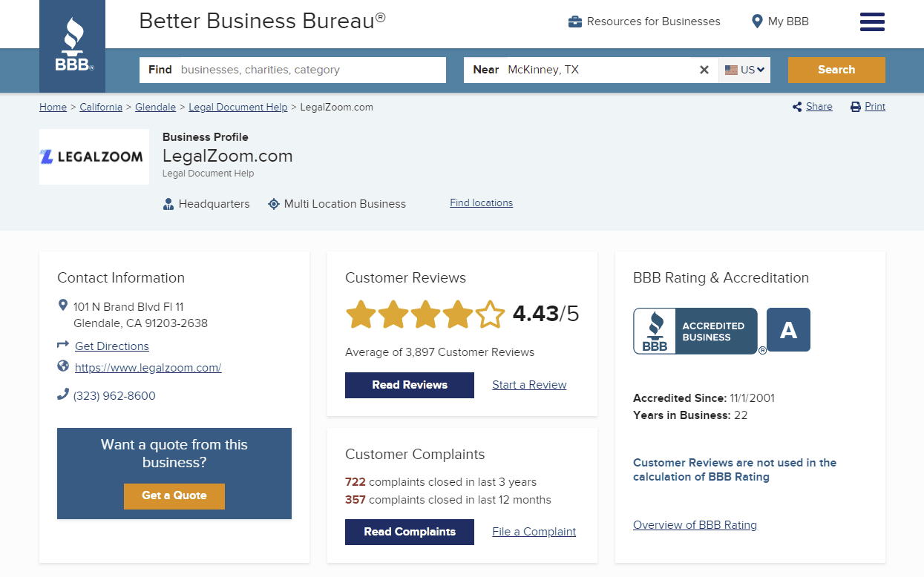Click the briefcase icon beside Resources for Businesses

click(574, 22)
